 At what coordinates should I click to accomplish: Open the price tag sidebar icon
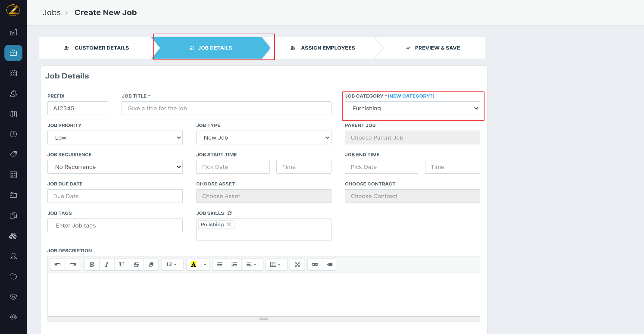coord(13,154)
